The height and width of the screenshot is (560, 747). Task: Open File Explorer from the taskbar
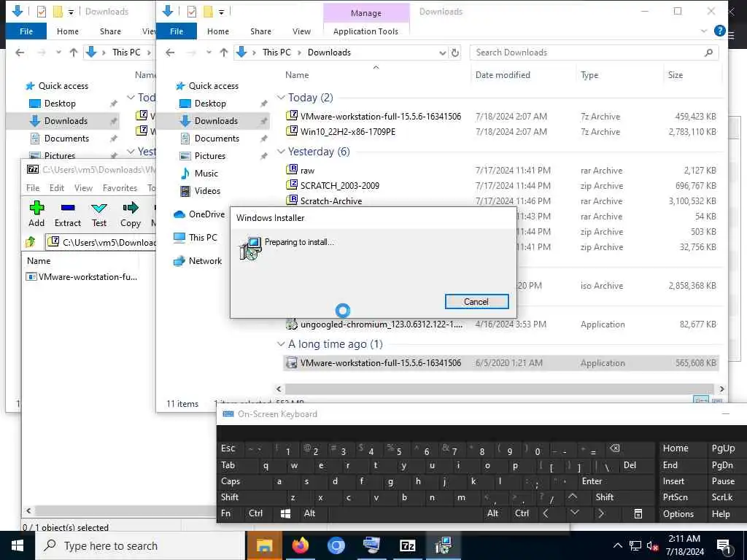pyautogui.click(x=264, y=545)
